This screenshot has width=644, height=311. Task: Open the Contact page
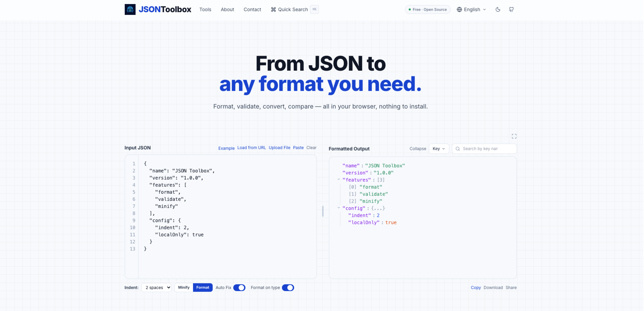[x=253, y=9]
